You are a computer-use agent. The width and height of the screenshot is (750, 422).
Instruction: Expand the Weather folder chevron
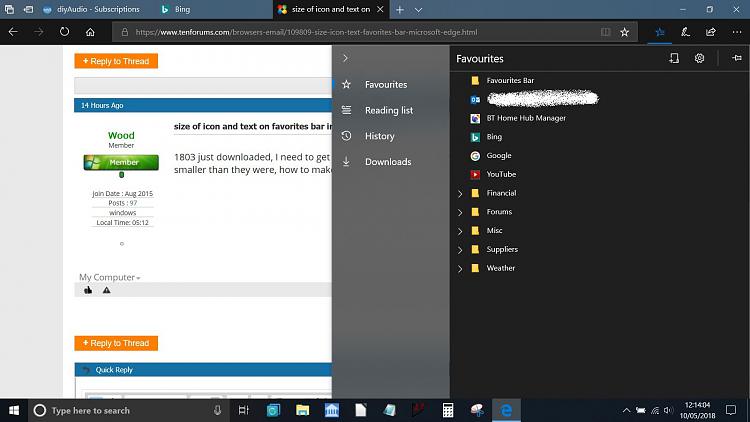[460, 268]
